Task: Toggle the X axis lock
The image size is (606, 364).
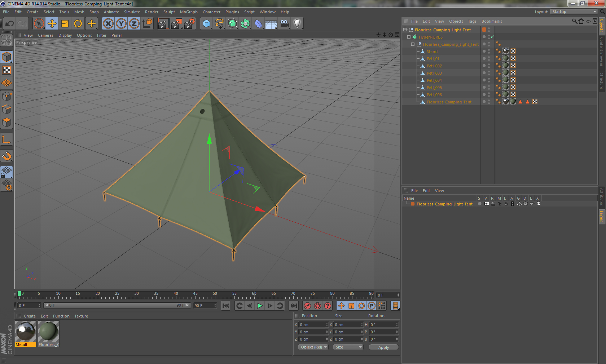Action: 108,24
